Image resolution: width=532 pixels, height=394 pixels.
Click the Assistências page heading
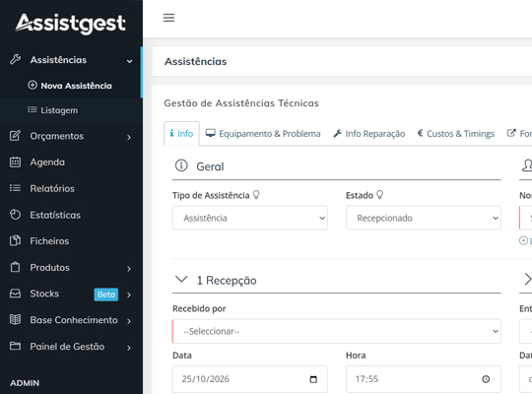tap(195, 61)
